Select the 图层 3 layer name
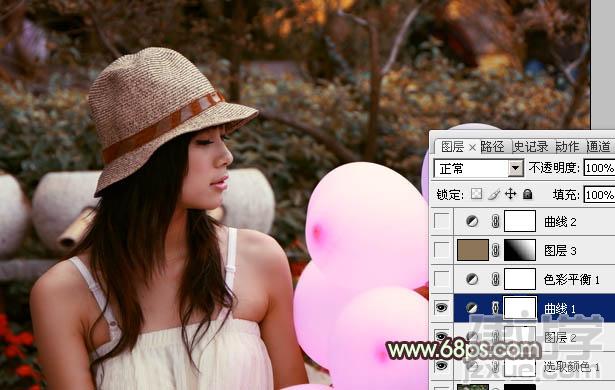Image resolution: width=615 pixels, height=390 pixels. (560, 251)
